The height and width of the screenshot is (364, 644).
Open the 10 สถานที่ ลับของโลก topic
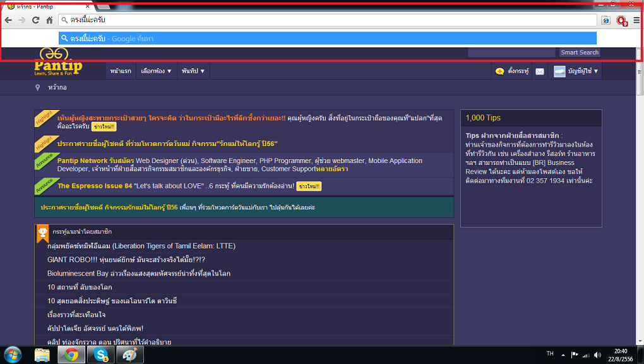coord(80,287)
